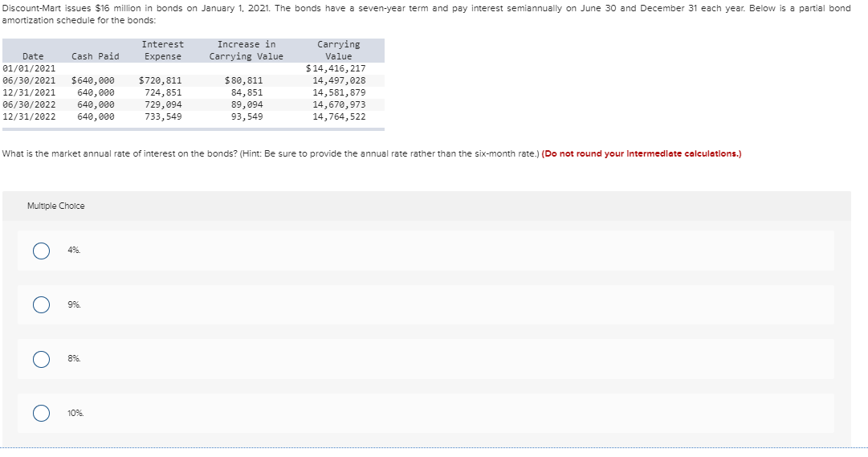
Task: Click the 4% answer text
Action: point(74,251)
